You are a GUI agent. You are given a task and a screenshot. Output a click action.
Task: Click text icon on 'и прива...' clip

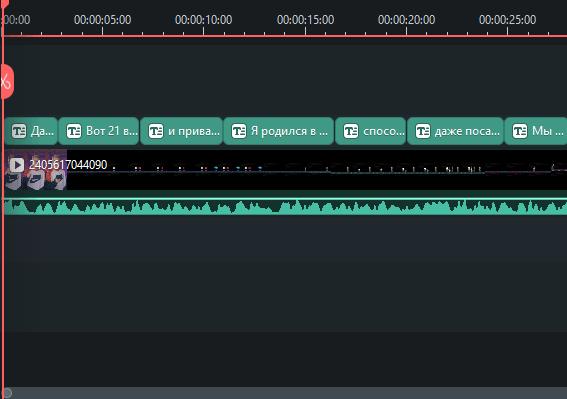(x=156, y=131)
